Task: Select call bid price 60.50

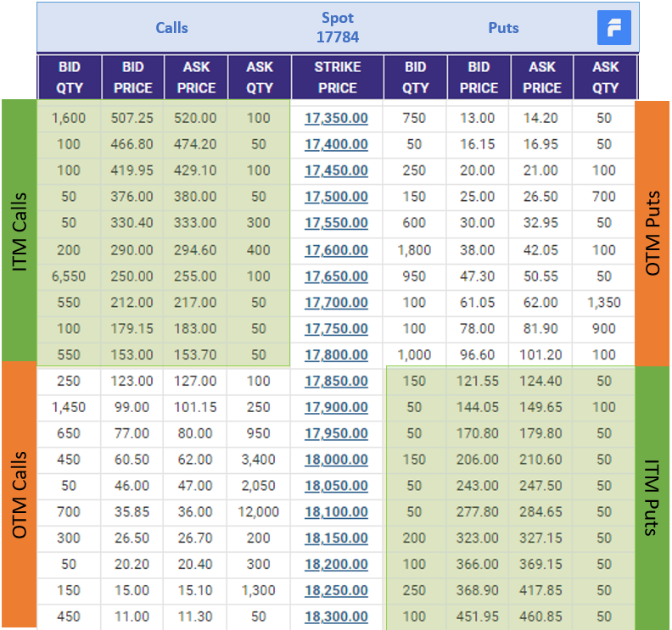Action: pyautogui.click(x=132, y=460)
